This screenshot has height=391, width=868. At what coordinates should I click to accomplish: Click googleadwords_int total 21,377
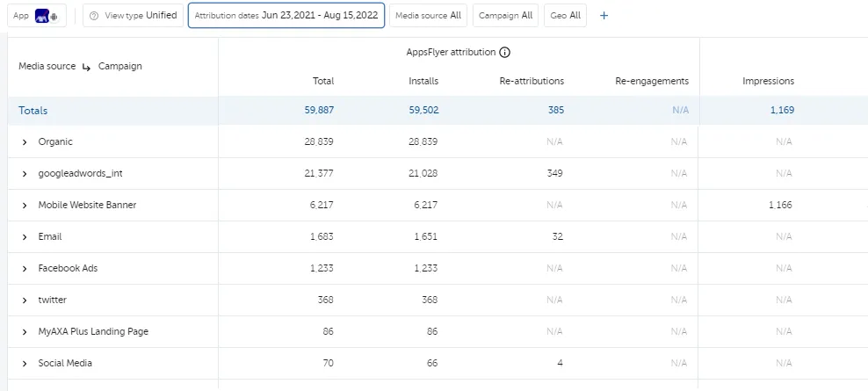pos(319,173)
